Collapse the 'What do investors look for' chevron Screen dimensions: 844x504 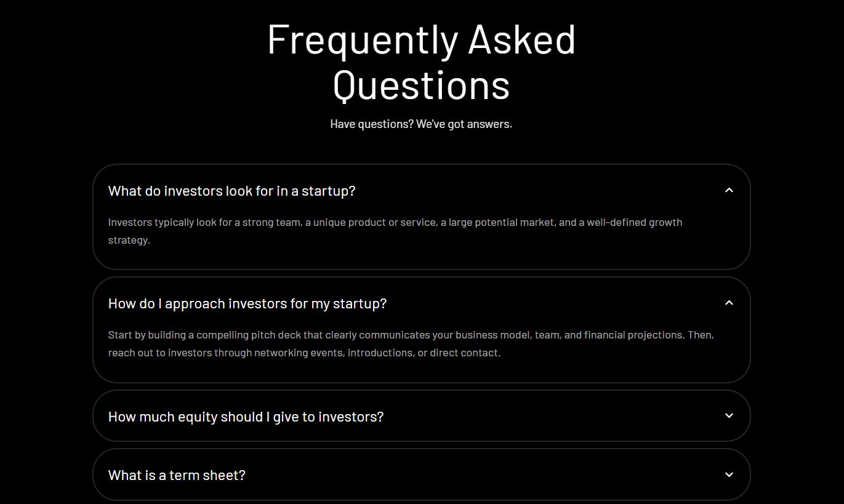pos(729,191)
